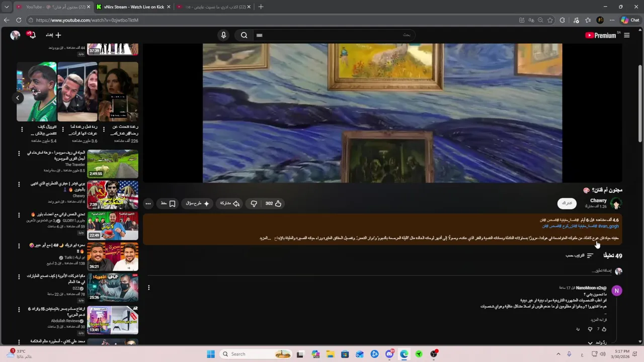
Task: Click The Traveler channel name
Action: click(x=75, y=164)
